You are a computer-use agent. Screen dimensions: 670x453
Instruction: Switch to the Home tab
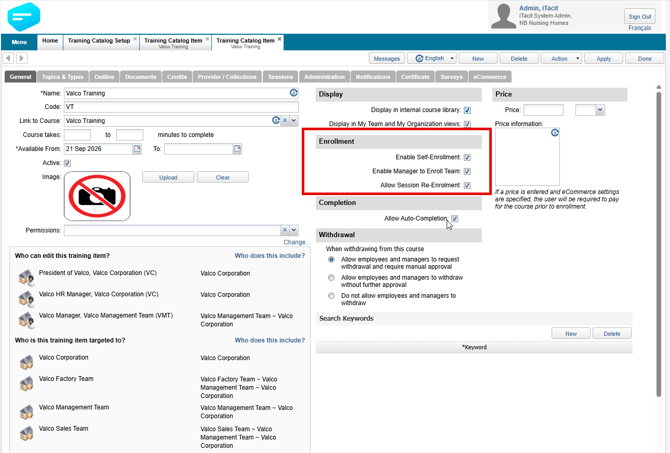[x=50, y=42]
